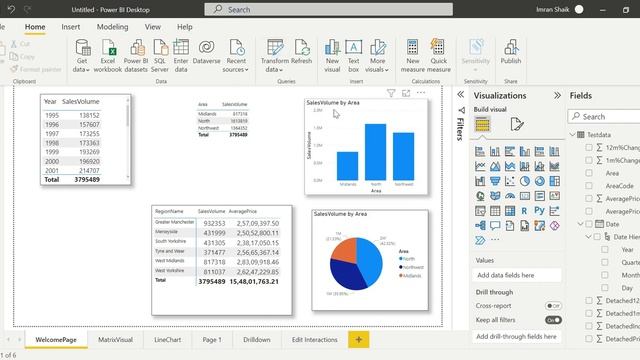Open the MatrixVisual page tab
This screenshot has width=640, height=360.
point(116,340)
